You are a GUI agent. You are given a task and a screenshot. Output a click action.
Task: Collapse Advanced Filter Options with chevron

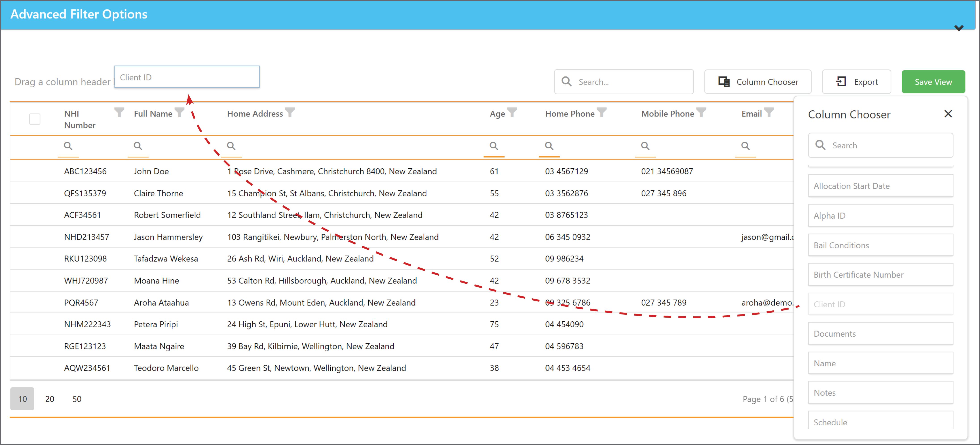959,28
